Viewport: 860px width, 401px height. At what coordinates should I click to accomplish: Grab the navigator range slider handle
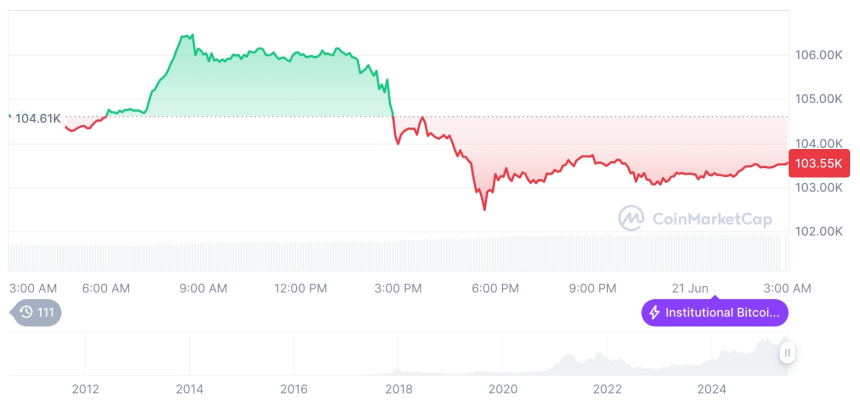(788, 352)
